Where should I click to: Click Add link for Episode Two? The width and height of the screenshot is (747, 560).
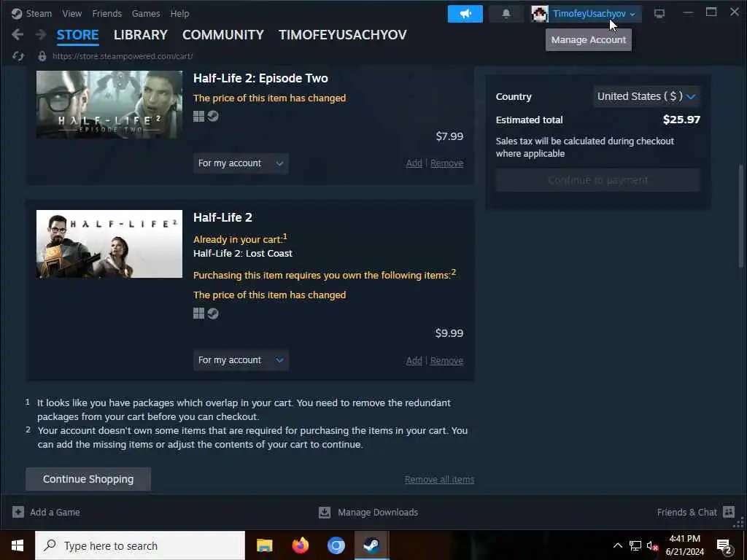click(x=414, y=163)
